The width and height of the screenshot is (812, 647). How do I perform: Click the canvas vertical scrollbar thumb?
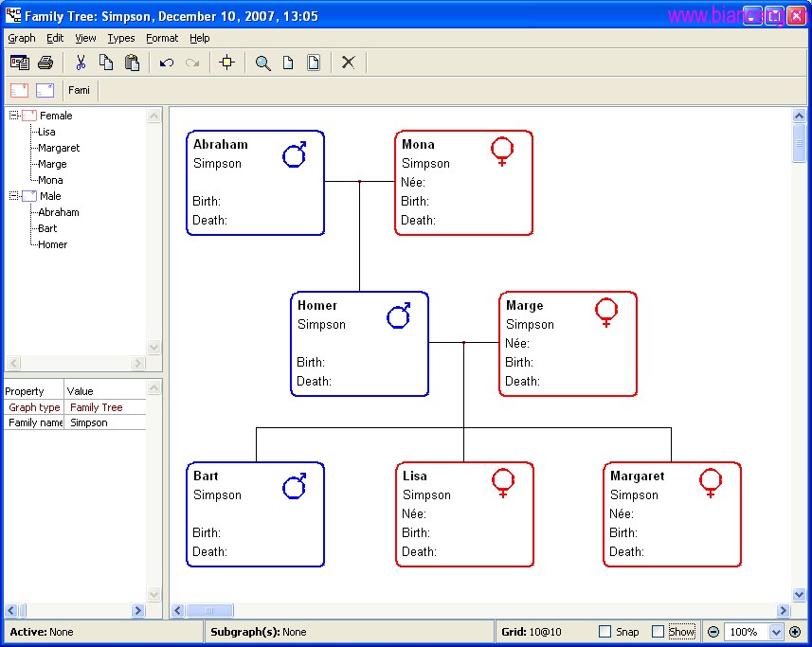799,143
